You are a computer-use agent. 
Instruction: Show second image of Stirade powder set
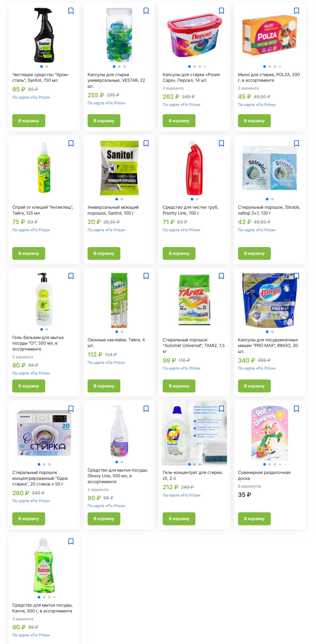(272, 199)
